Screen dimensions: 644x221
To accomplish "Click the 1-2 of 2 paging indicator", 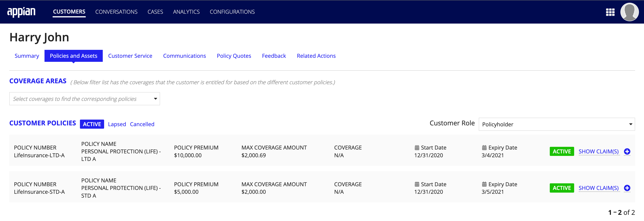I will tap(621, 212).
